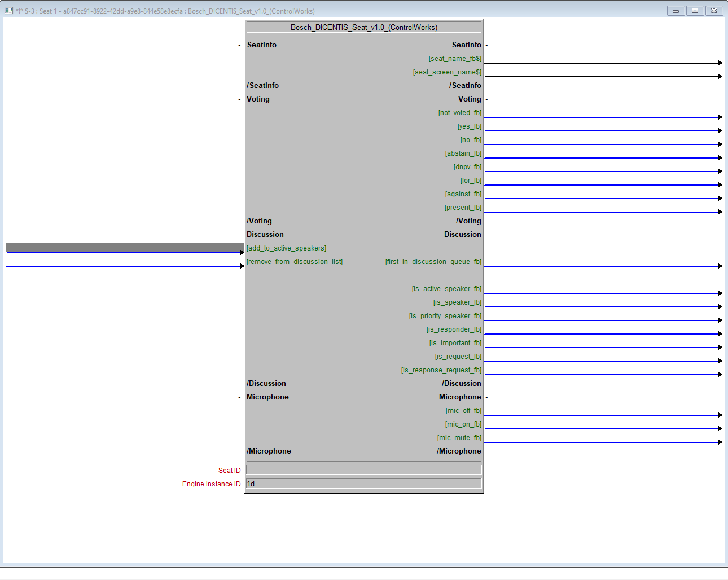Click the [is_important_fb] output label
728x580 pixels.
(455, 343)
